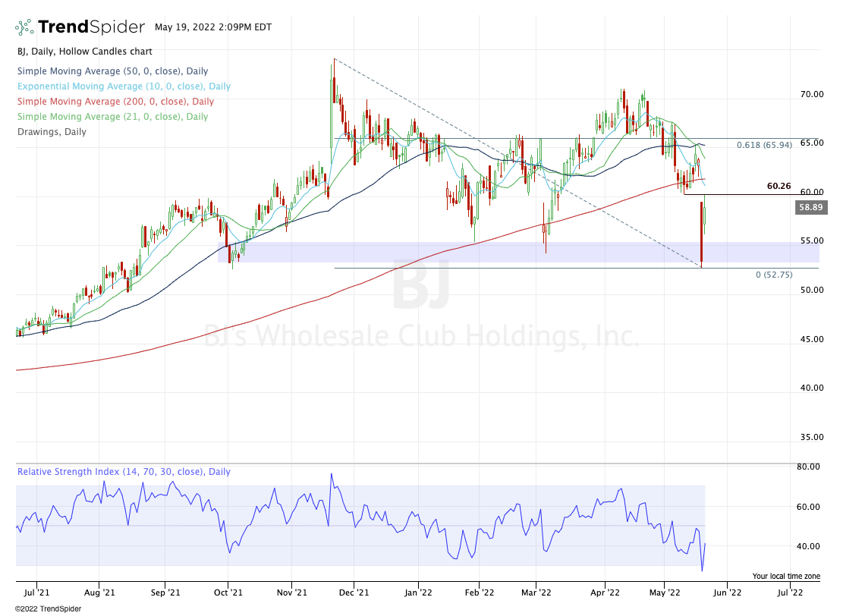Click the Jul '21 date axis label

pyautogui.click(x=37, y=592)
